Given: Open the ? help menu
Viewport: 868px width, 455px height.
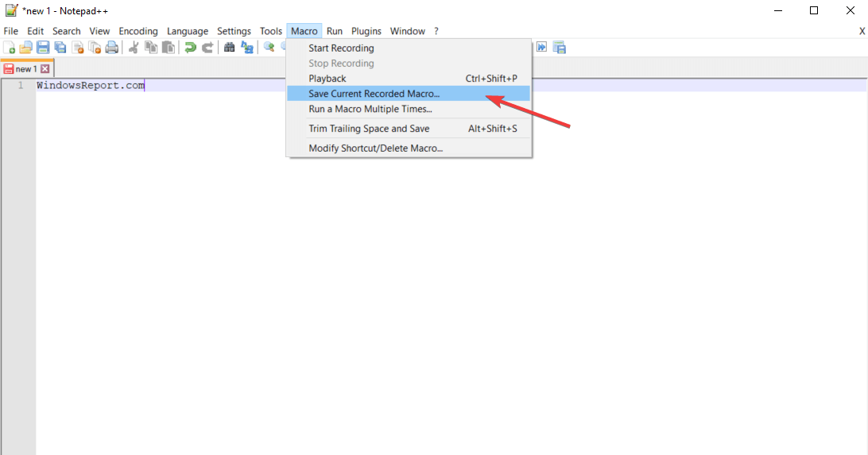Looking at the screenshot, I should coord(436,31).
